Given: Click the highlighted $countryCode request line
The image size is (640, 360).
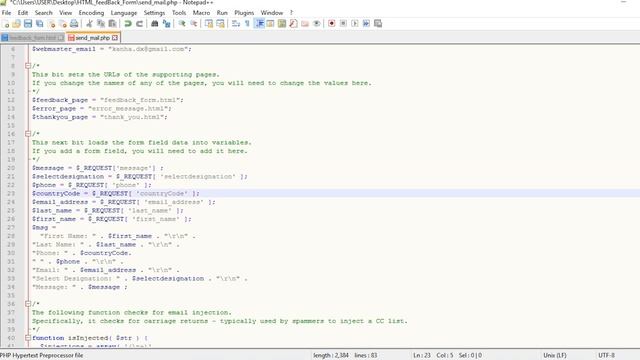Looking at the screenshot, I should (x=116, y=193).
